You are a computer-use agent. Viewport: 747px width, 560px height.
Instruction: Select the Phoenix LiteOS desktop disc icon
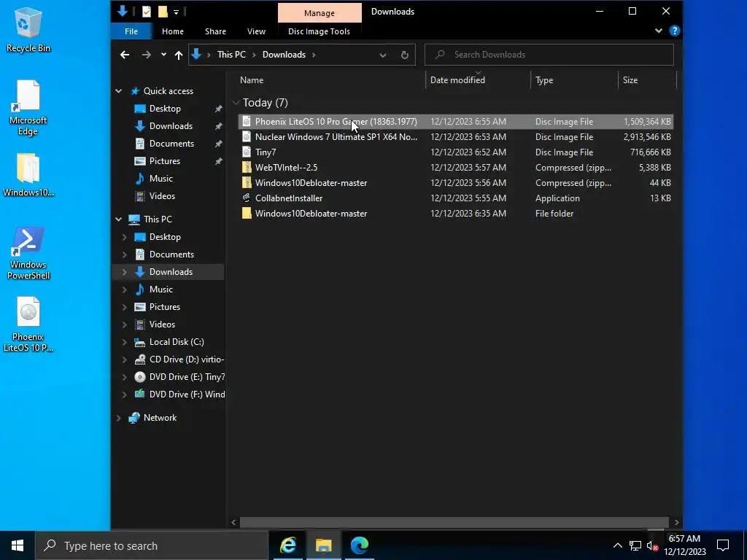point(28,324)
